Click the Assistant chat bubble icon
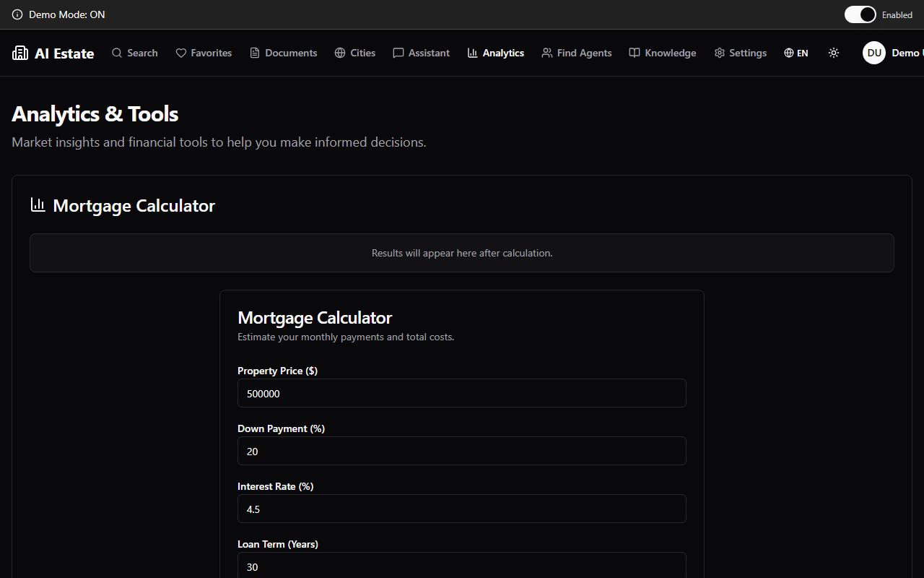924x578 pixels. click(x=398, y=53)
